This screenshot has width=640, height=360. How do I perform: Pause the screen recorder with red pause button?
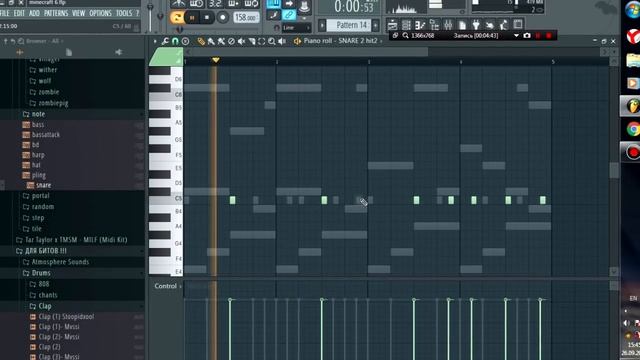tap(538, 36)
